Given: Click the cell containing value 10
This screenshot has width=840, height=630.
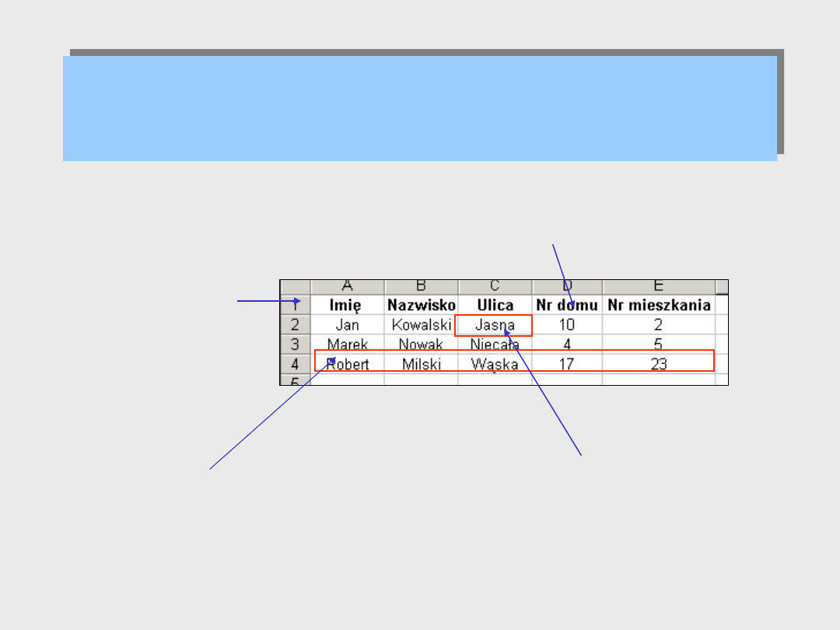Looking at the screenshot, I should (x=567, y=324).
